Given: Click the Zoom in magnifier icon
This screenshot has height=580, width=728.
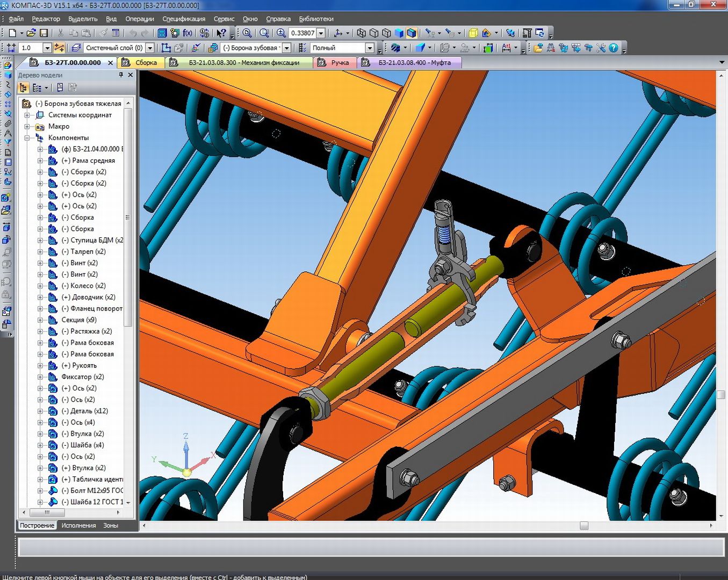Looking at the screenshot, I should click(281, 33).
